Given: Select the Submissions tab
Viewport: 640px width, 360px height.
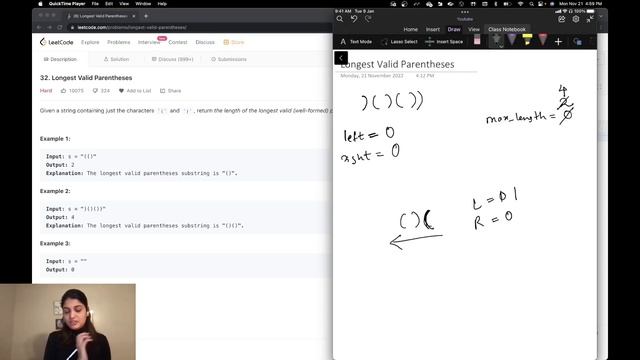Looking at the screenshot, I should 229,59.
